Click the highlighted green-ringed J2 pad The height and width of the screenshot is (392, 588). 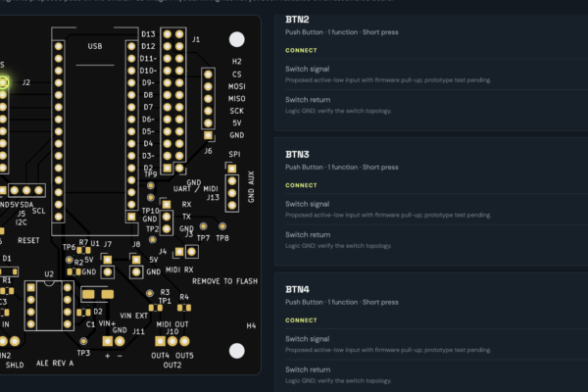(3, 82)
